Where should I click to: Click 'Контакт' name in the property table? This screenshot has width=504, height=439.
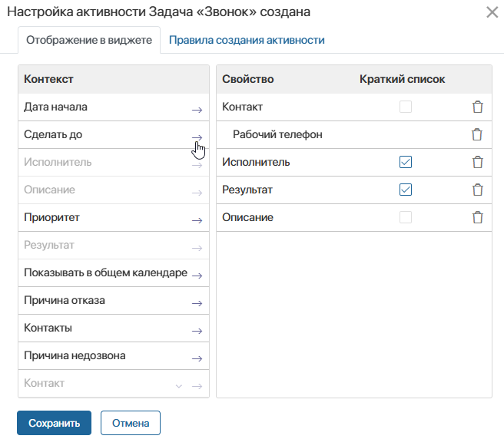click(242, 107)
